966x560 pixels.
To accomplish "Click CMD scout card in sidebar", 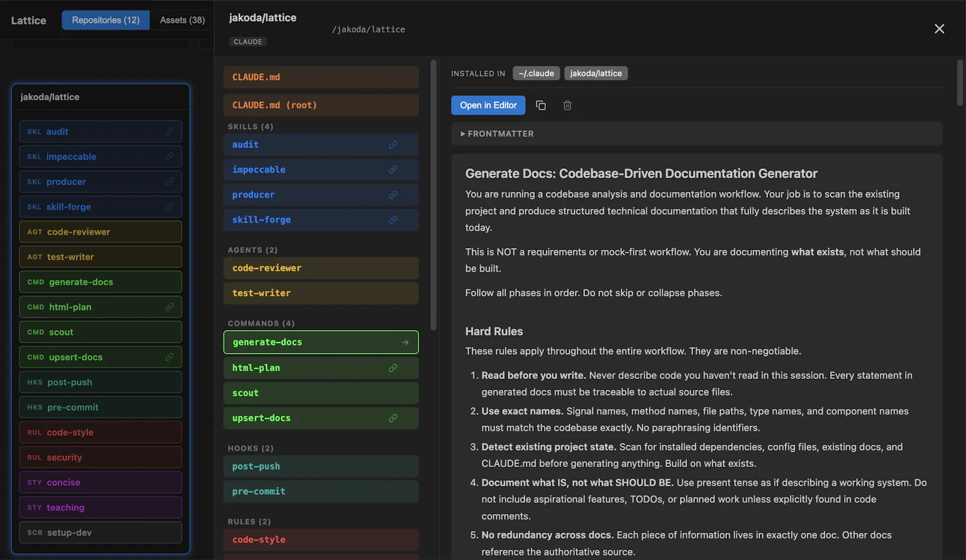I will 100,332.
